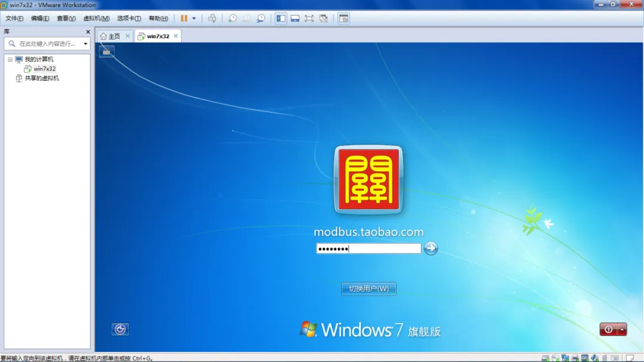Open the 文件(F) menu
Screen dimensions: 644x362
[x=14, y=18]
